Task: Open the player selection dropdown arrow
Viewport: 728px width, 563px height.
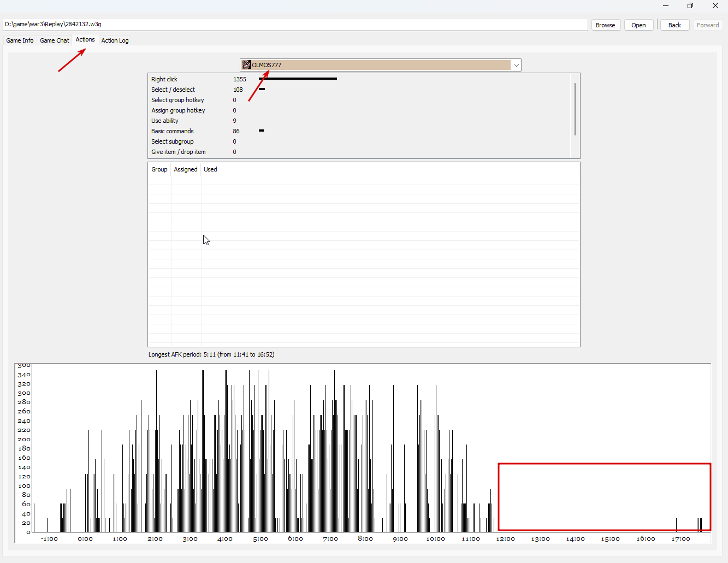Action: coord(516,65)
